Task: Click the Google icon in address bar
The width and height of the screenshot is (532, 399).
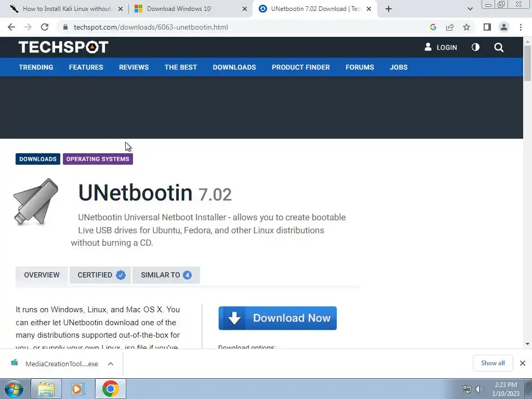Action: (433, 27)
